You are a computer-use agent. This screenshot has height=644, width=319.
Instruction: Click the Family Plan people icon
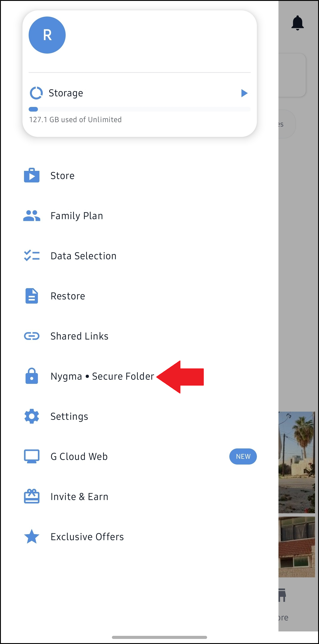[32, 216]
